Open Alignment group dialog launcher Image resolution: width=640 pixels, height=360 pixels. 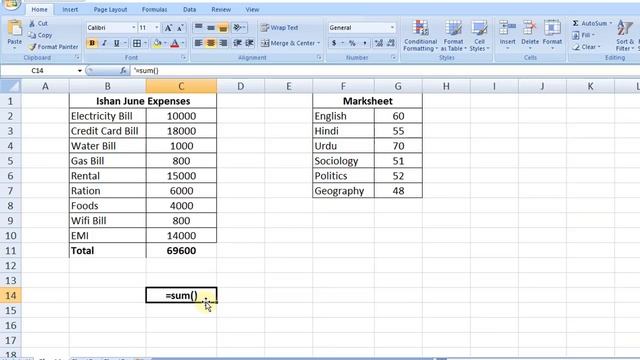coord(319,58)
